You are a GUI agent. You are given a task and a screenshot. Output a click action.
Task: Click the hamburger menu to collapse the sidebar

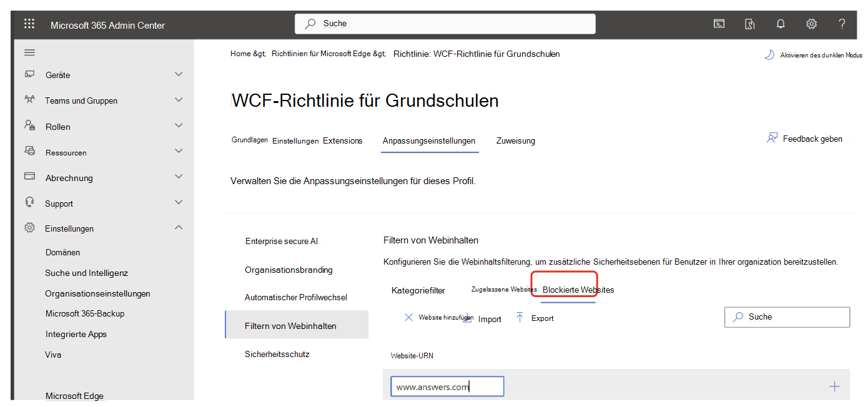click(29, 52)
